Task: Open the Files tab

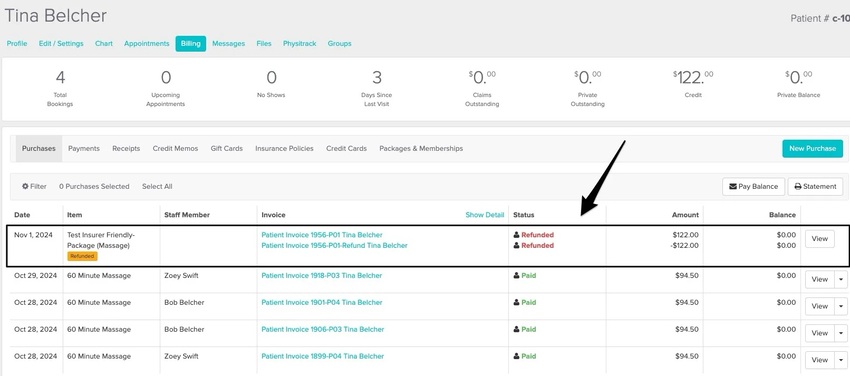Action: (x=264, y=43)
